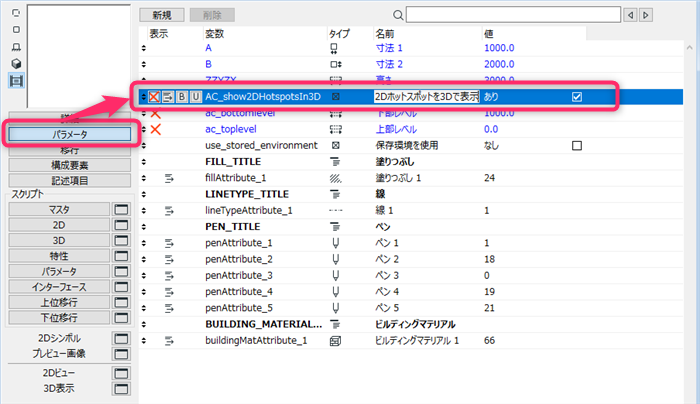This screenshot has width=700, height=404.
Task: Click line type icon of lineTypeAttribute_1
Action: pos(336,210)
